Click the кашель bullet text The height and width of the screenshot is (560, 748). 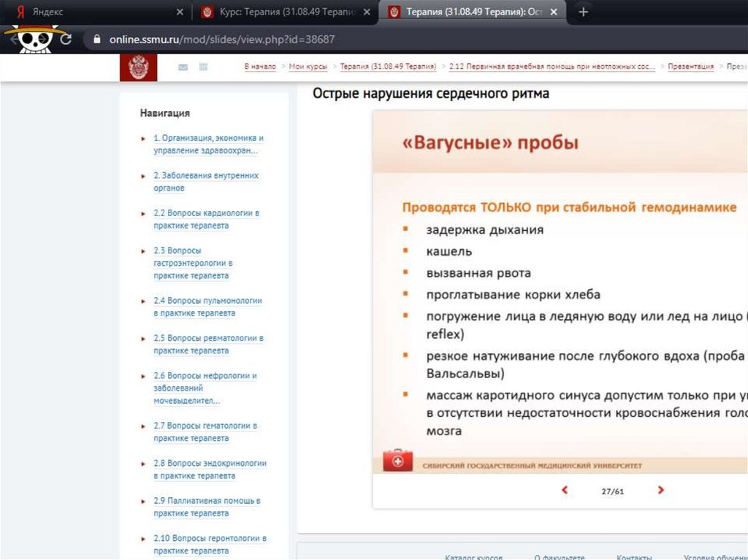click(449, 252)
